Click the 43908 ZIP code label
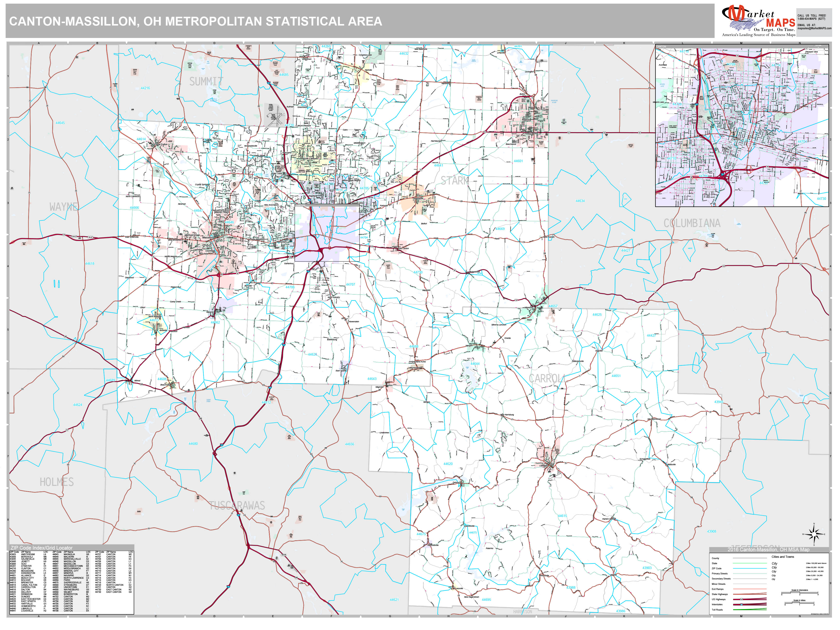 711,531
